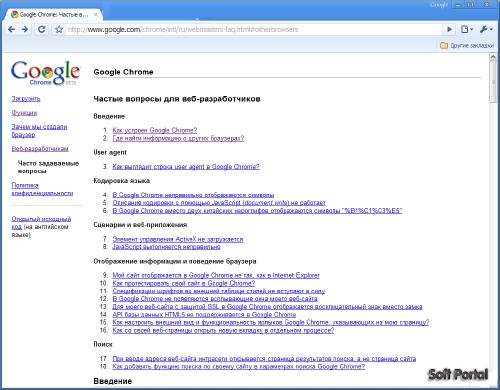The image size is (500, 390).
Task: Click the scrollbar up arrow
Action: click(x=493, y=57)
